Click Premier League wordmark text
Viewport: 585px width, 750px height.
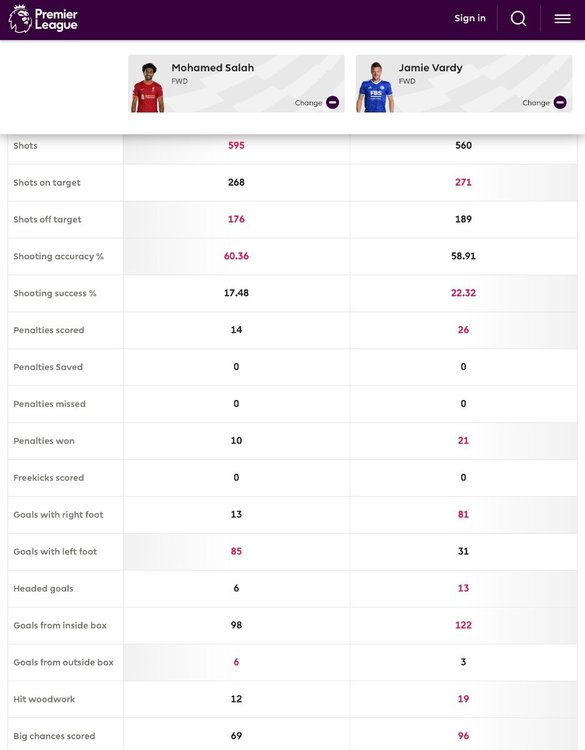56,20
